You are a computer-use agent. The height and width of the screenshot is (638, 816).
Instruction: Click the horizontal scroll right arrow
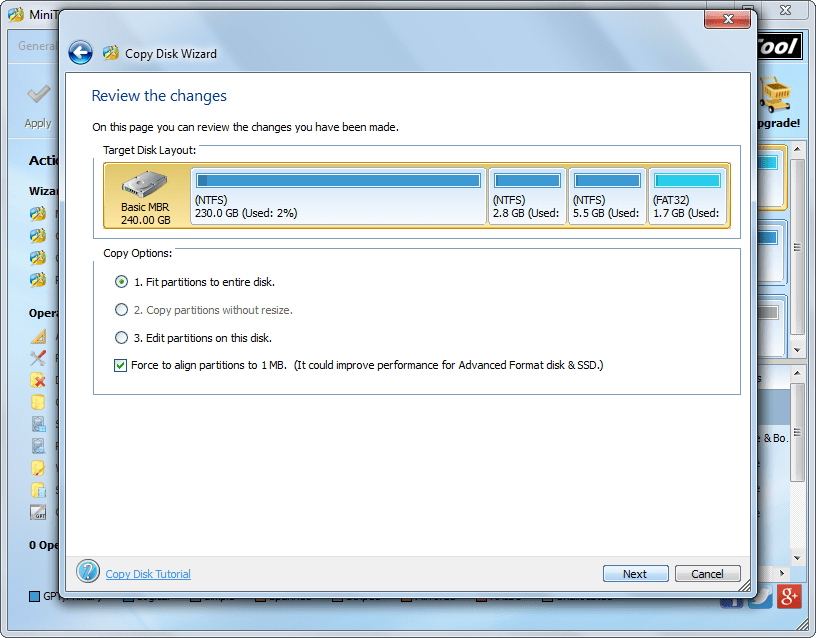click(782, 573)
